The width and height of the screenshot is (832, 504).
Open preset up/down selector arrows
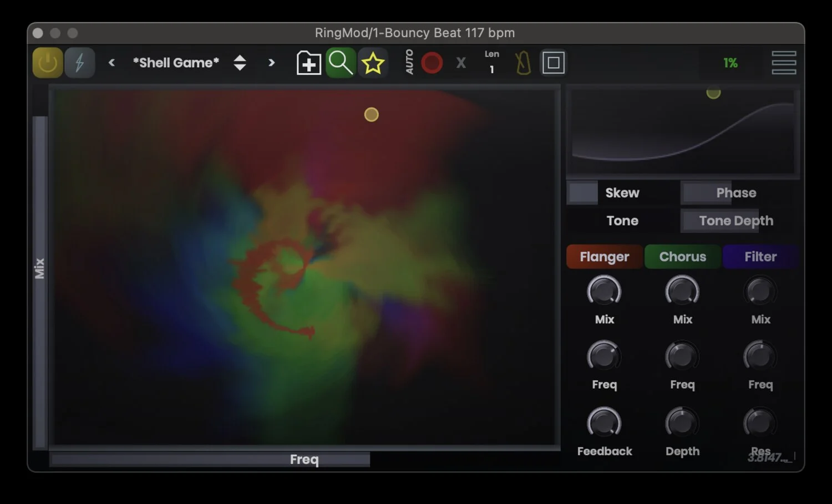coord(240,63)
